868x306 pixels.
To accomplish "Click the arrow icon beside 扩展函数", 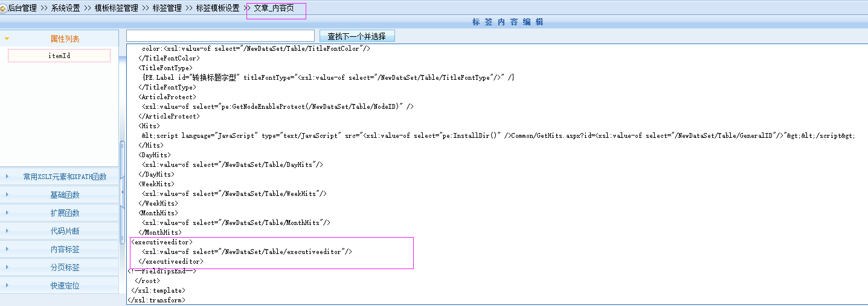I will 7,213.
